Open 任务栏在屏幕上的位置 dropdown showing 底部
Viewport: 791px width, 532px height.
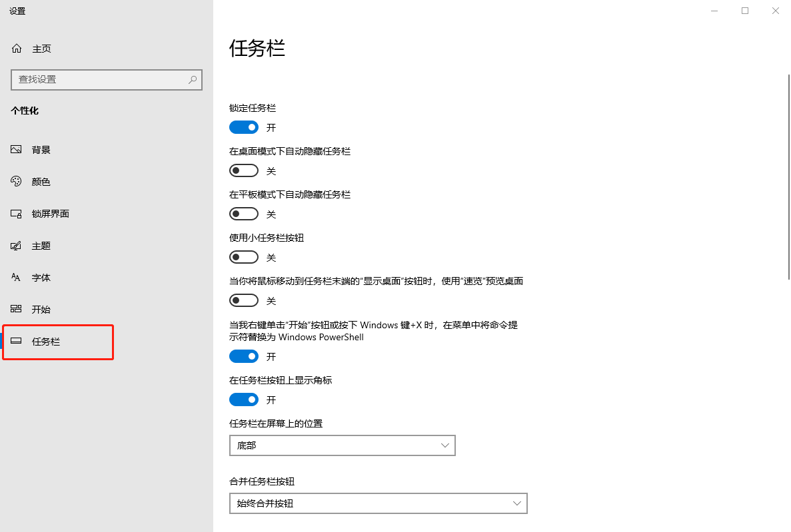(x=342, y=445)
